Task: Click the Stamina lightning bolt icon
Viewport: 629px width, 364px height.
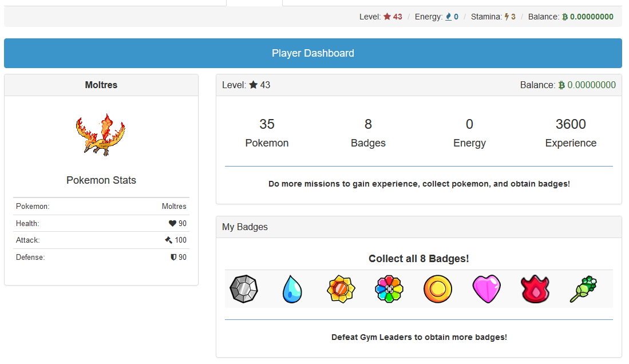Action: pyautogui.click(x=507, y=17)
